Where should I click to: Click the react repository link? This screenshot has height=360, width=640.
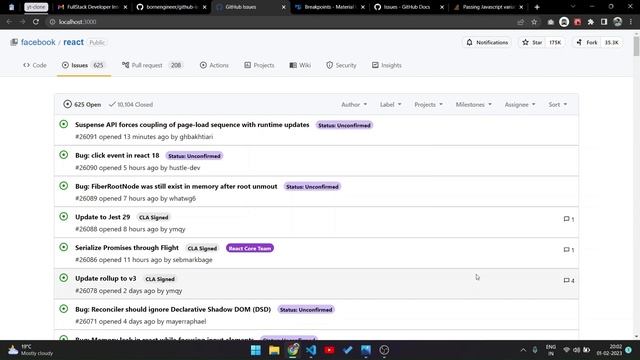tap(73, 42)
